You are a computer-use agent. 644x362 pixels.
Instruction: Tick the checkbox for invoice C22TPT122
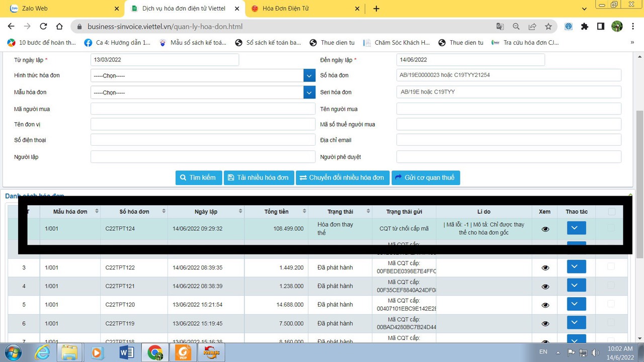tap(611, 266)
